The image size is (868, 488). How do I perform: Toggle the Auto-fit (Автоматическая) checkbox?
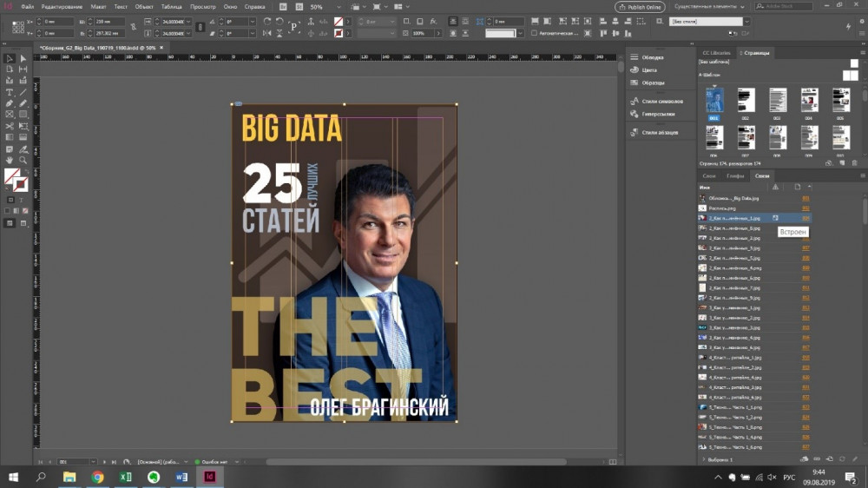pos(535,33)
